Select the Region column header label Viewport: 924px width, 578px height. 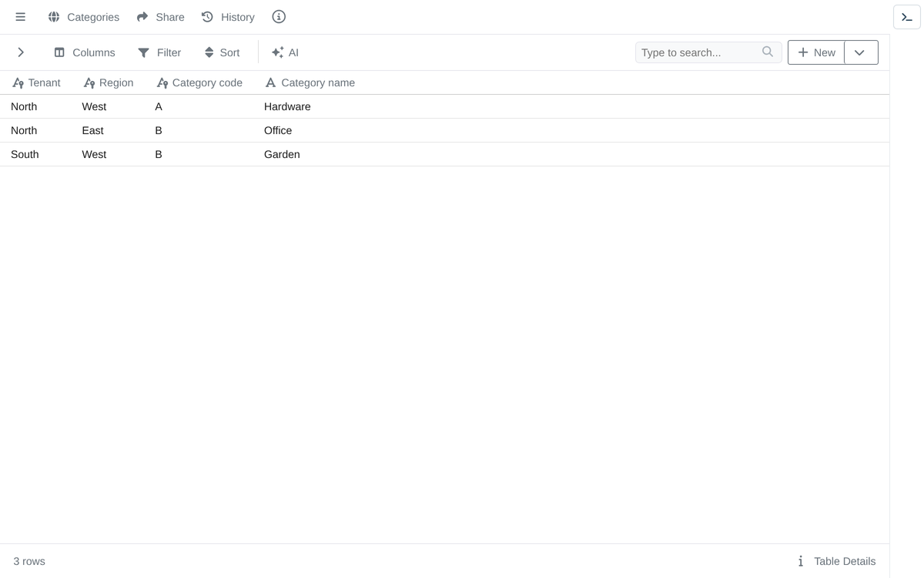116,82
